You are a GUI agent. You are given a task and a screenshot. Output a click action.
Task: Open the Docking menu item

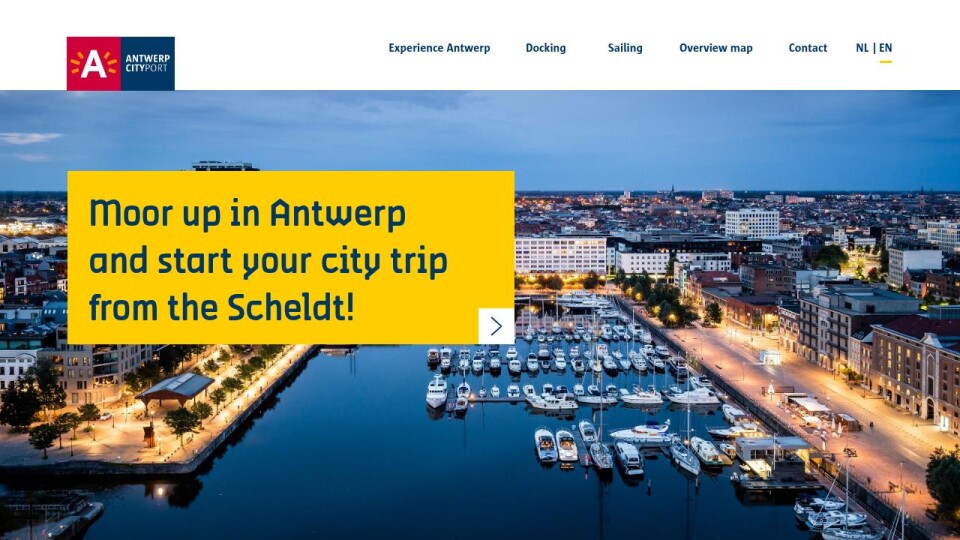546,48
